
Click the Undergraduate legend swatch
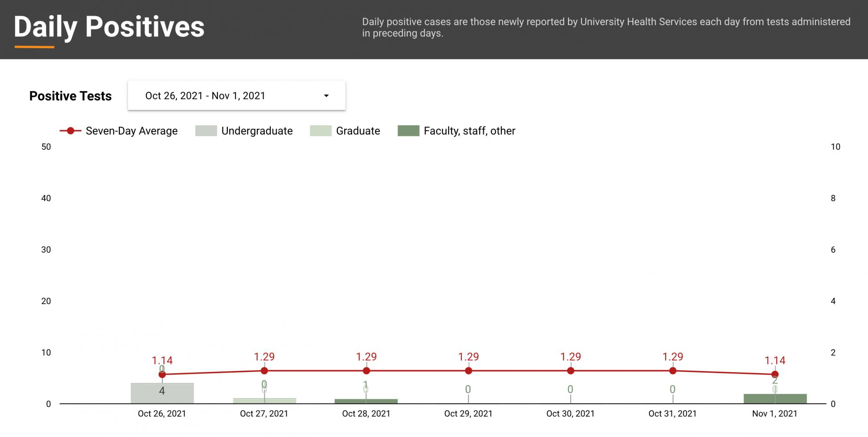(x=205, y=130)
